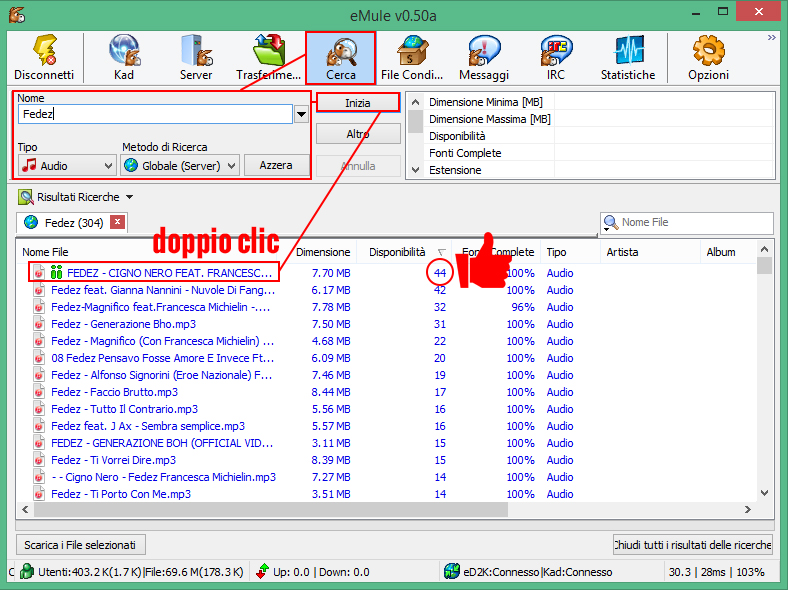Click the Up/Down arrows status icon

[x=262, y=571]
